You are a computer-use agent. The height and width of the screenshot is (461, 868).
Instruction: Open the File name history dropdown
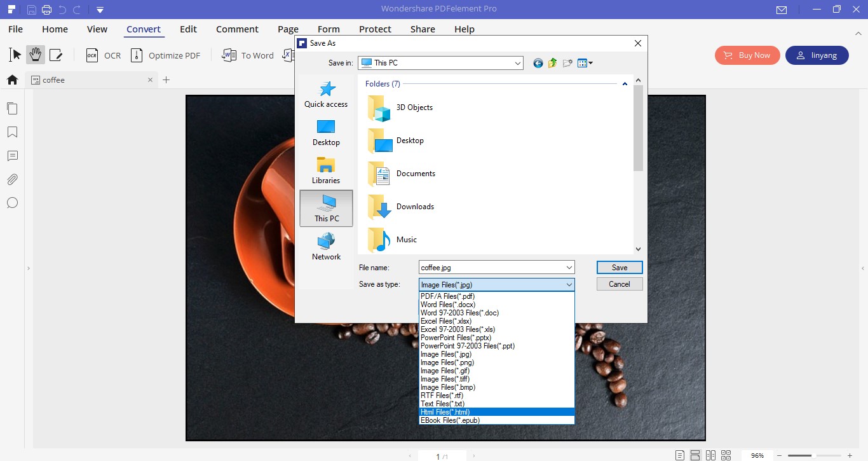point(569,268)
